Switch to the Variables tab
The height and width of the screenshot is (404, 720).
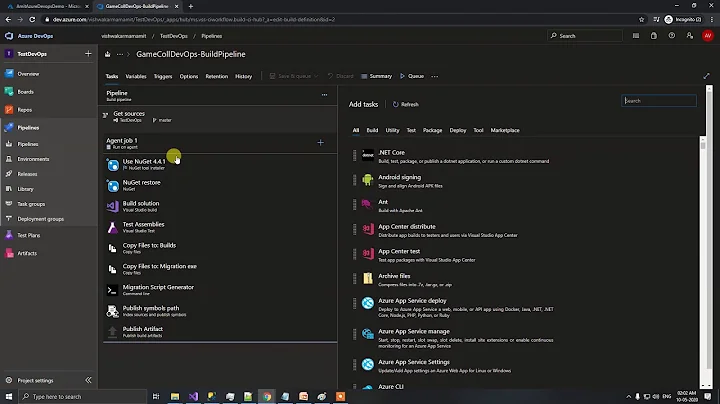(136, 76)
